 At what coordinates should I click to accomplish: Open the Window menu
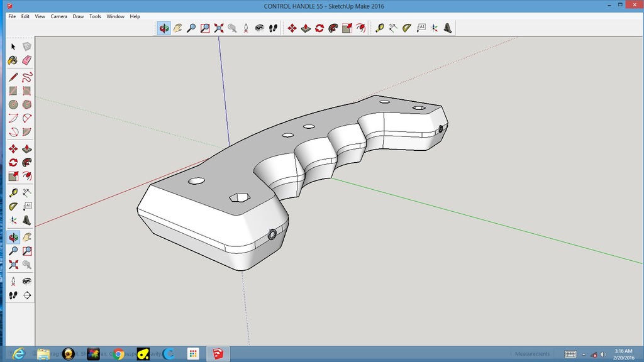(x=115, y=16)
